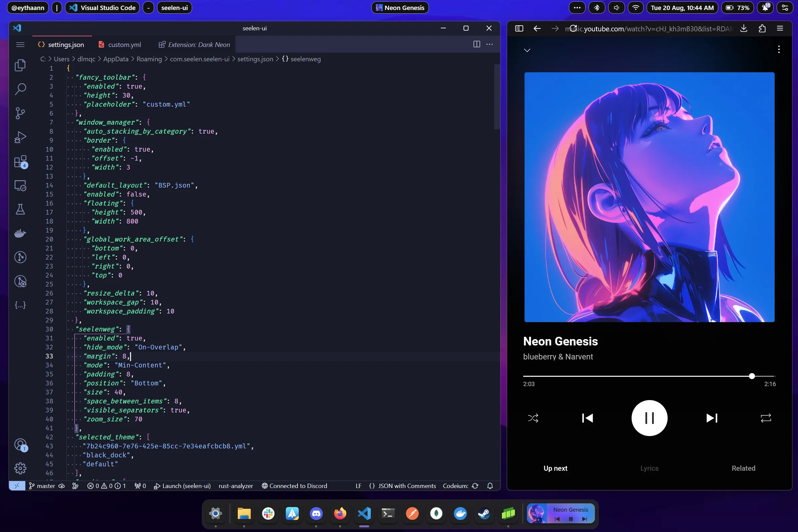Open Testing beaker view
The image size is (798, 532).
20,209
